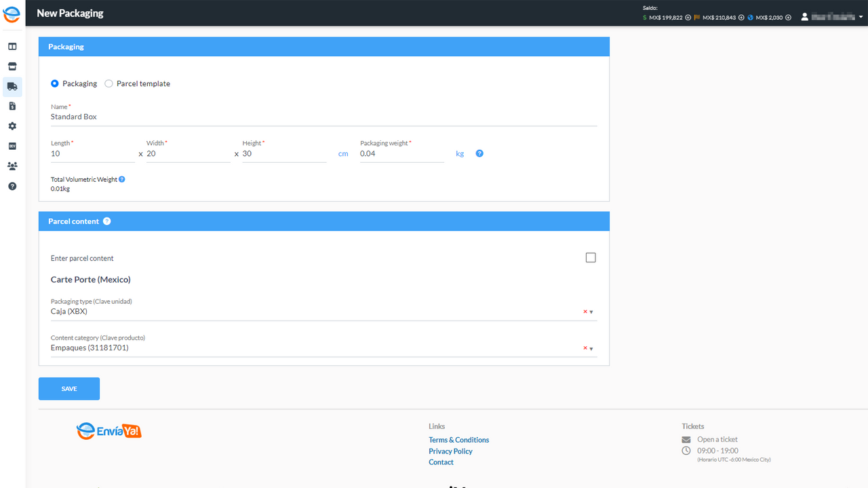868x488 pixels.
Task: Open the users group icon in the sidebar
Action: click(x=12, y=166)
